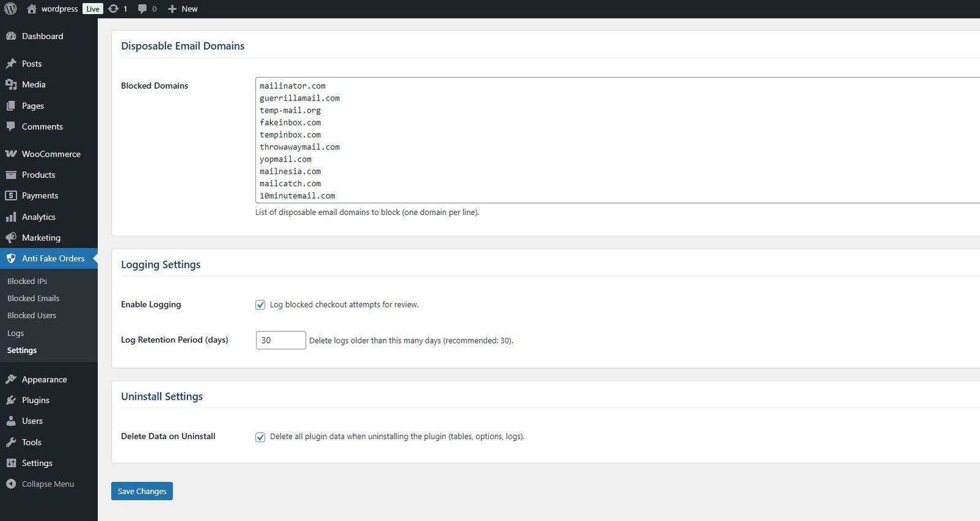Click the Marketing megaphone icon
Viewport: 980px width, 521px height.
click(x=10, y=238)
